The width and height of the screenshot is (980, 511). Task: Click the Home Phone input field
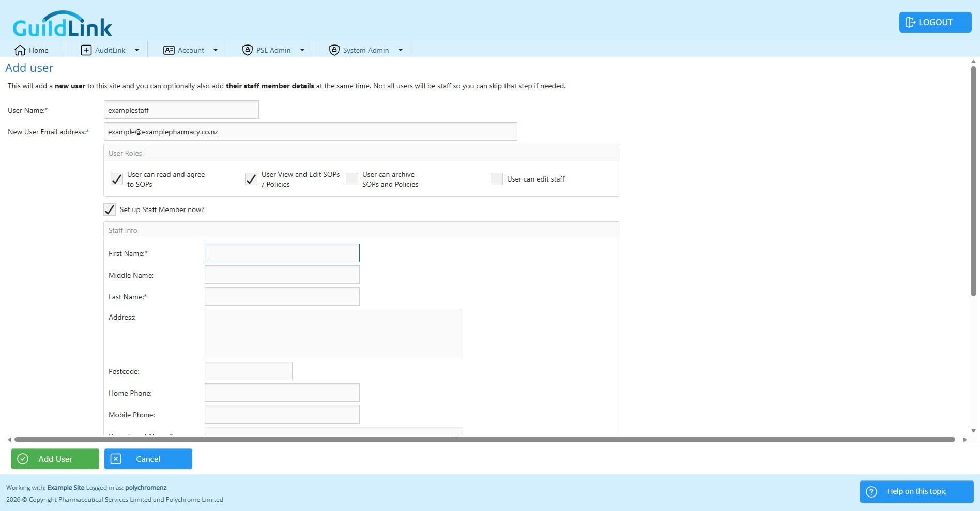point(282,393)
